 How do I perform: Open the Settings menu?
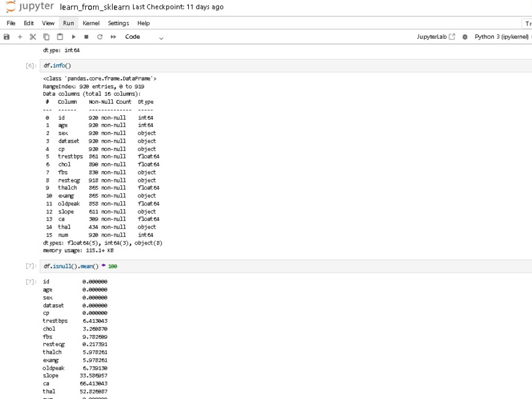point(119,23)
